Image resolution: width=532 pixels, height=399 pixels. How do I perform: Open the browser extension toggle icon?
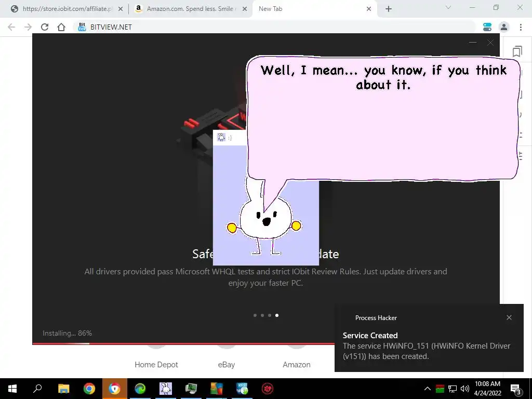(x=487, y=27)
